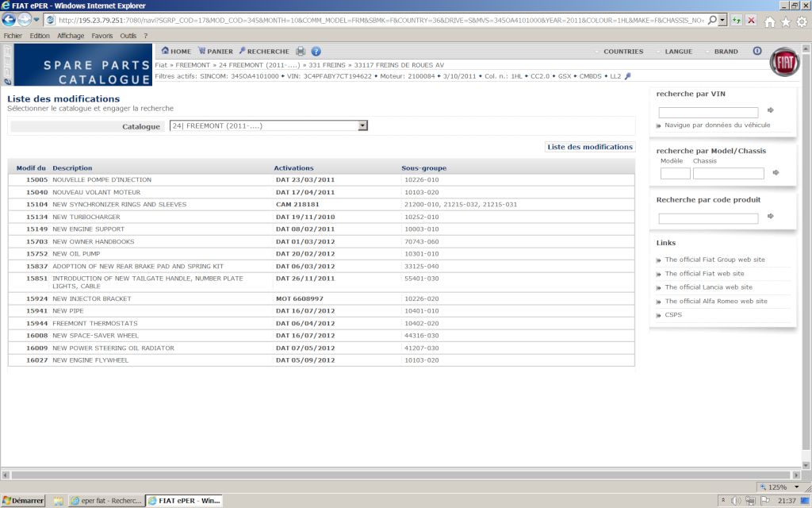Submit the product code search arrow

[771, 216]
